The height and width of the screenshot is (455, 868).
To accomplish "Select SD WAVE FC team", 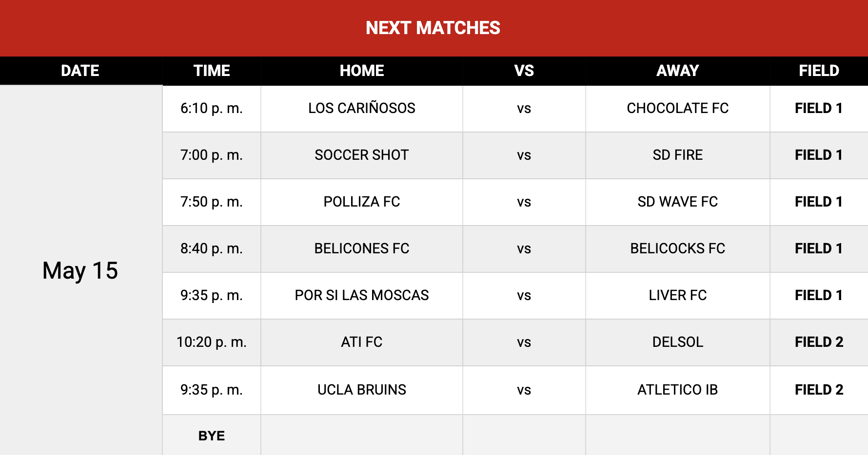I will [x=678, y=202].
